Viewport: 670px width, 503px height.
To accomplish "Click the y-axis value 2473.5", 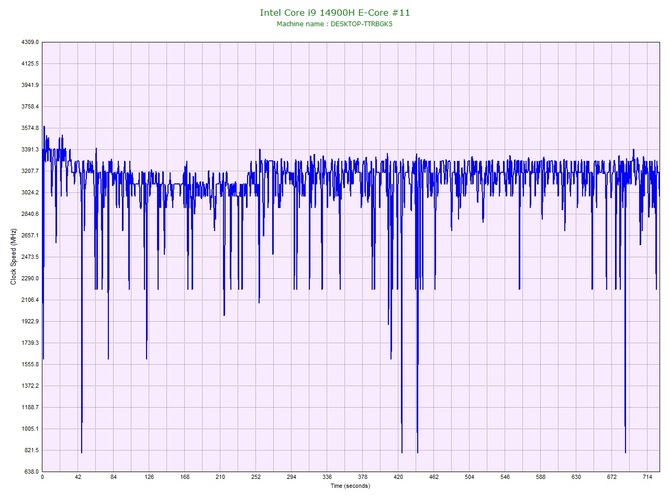I will [30, 257].
